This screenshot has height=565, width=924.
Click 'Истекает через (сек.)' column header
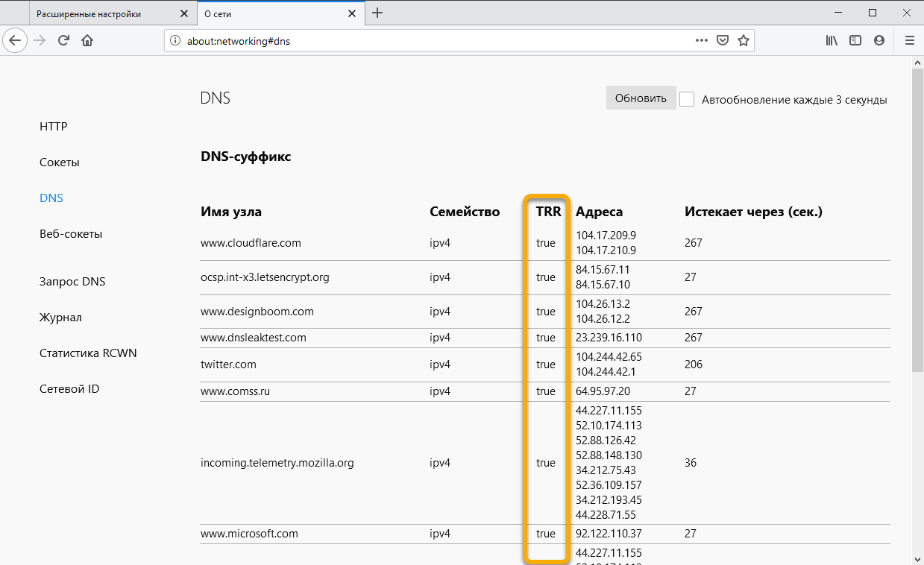click(x=753, y=212)
